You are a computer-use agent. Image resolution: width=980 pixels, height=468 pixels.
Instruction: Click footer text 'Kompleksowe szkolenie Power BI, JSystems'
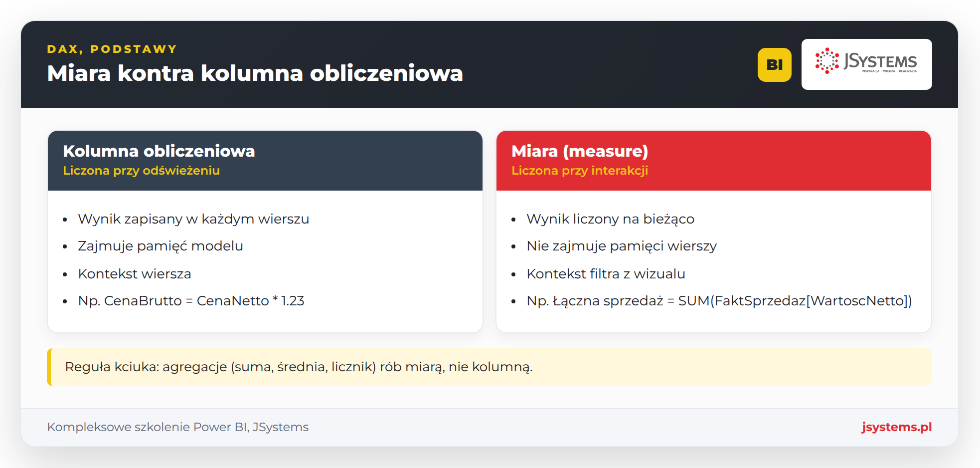tap(178, 427)
